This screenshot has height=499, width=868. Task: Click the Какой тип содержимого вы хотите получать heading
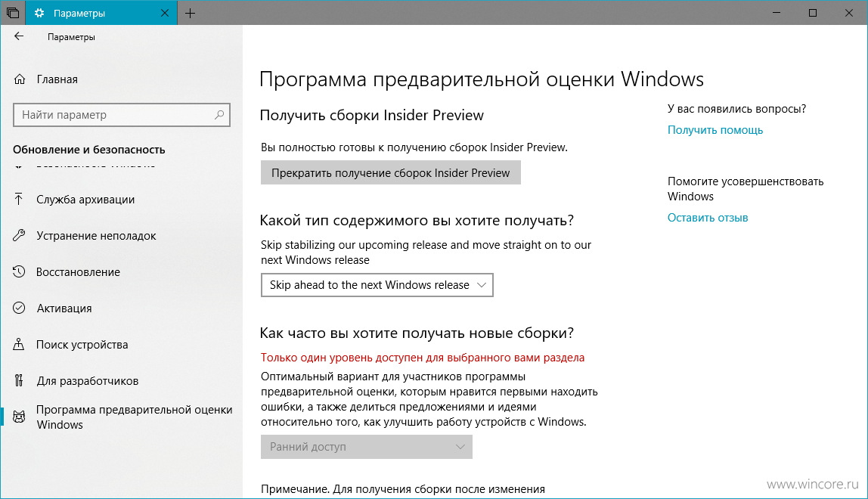417,221
